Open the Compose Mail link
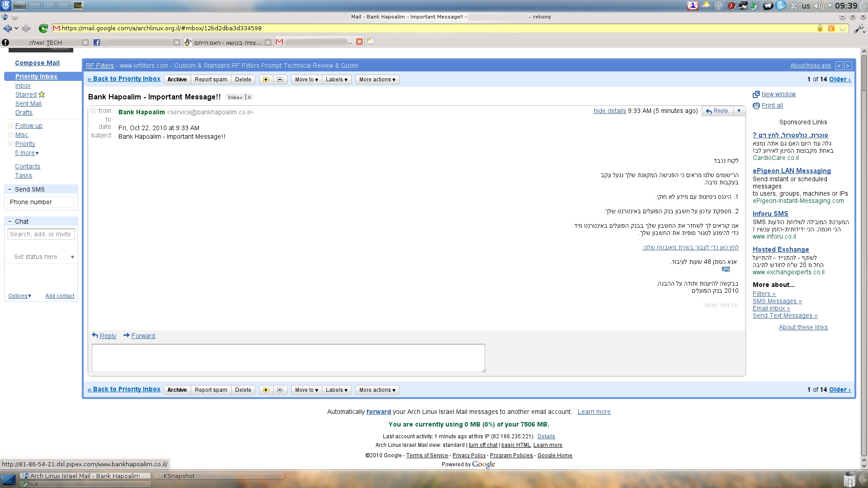This screenshot has width=868, height=488. click(x=37, y=63)
